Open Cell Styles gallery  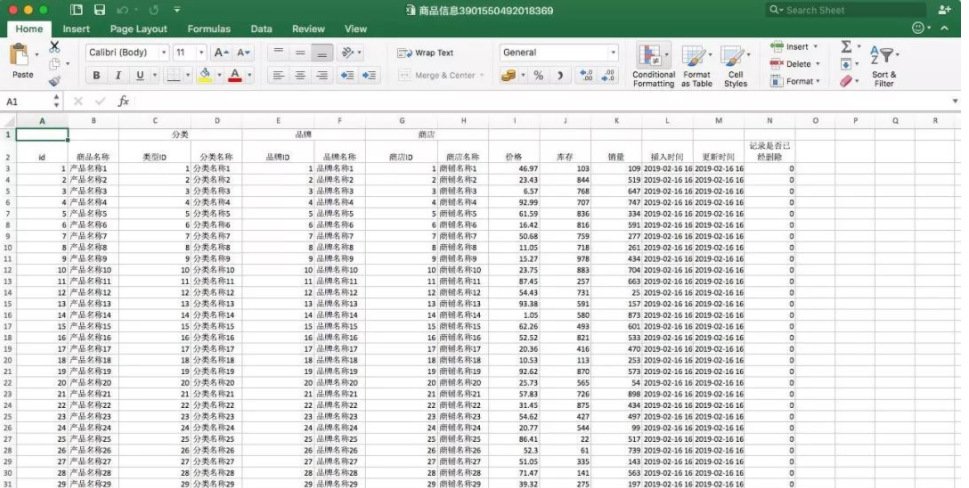click(735, 65)
